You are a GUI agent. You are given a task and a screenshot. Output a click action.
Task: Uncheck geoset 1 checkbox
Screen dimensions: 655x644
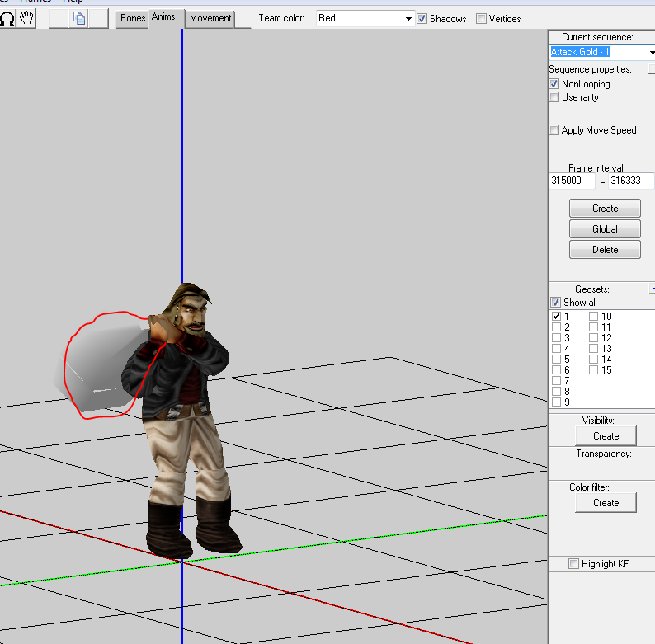pyautogui.click(x=556, y=316)
